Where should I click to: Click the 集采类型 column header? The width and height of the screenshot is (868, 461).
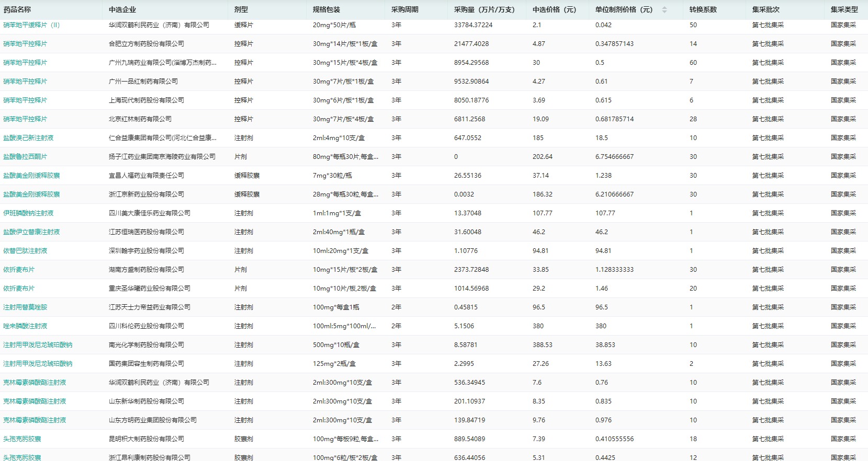844,9
